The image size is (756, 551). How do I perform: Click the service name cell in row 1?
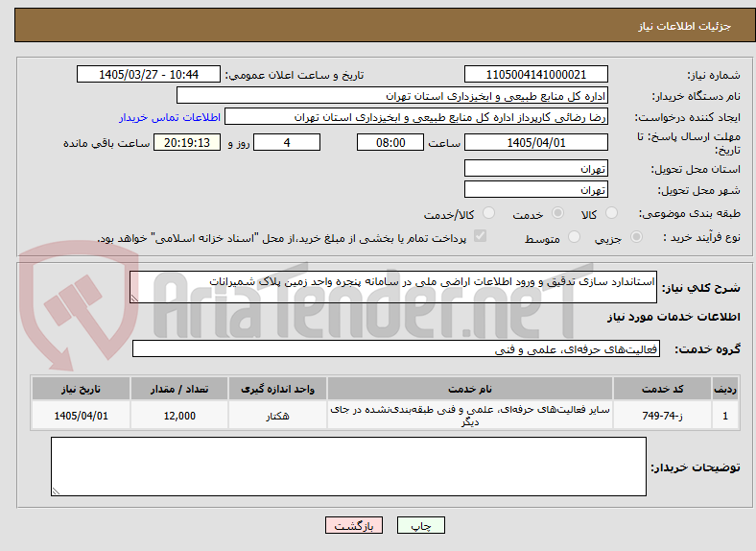coord(470,415)
